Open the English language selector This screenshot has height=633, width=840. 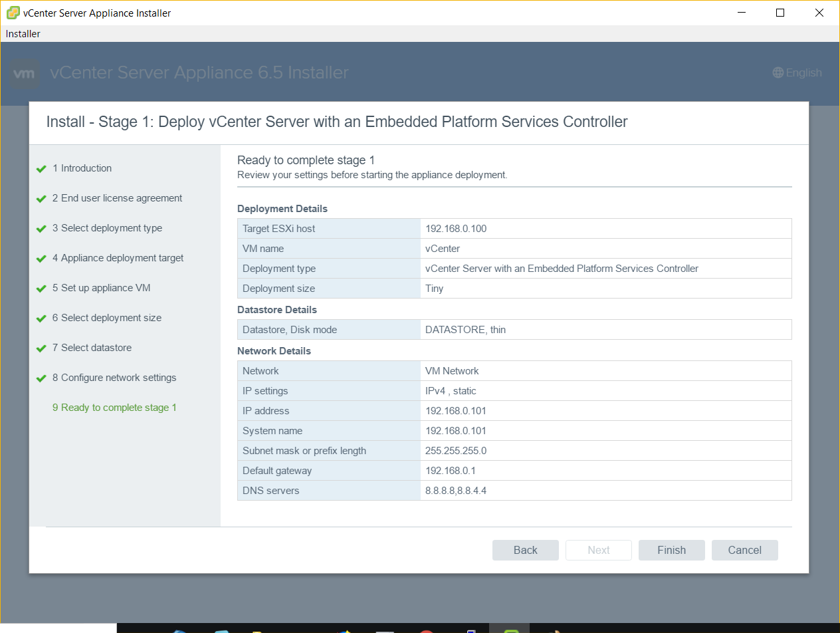pyautogui.click(x=797, y=73)
